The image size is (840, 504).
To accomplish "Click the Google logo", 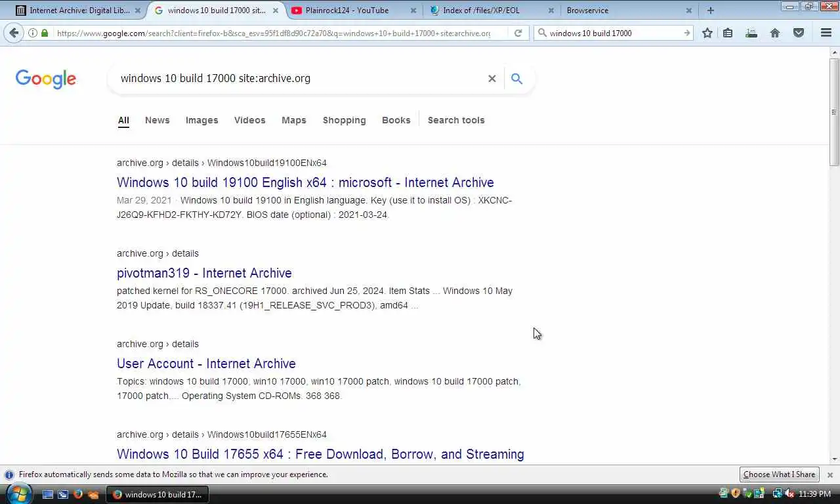I will point(45,79).
